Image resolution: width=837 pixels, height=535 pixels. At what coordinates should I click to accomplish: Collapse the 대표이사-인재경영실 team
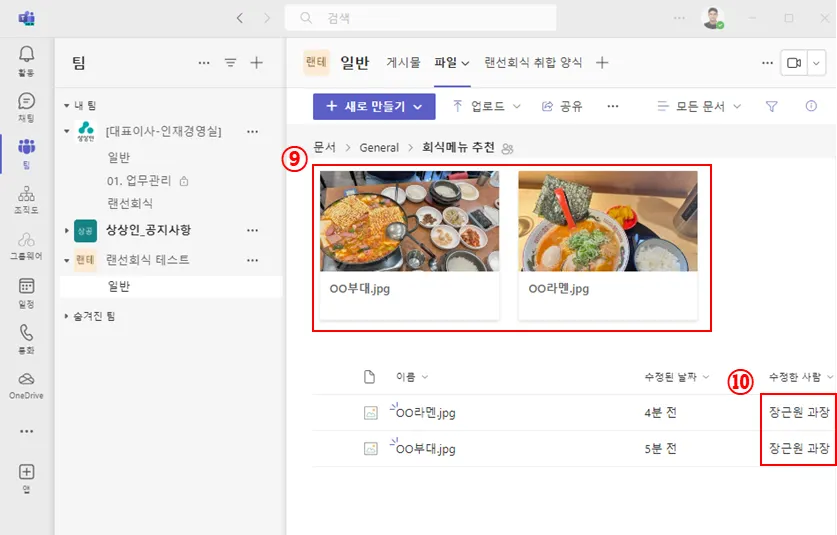tap(67, 131)
